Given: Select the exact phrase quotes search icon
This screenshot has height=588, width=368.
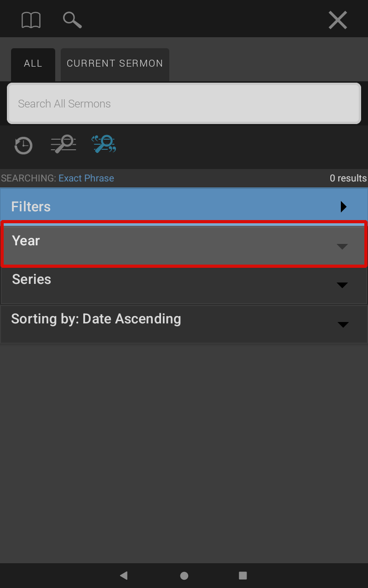Looking at the screenshot, I should 103,144.
